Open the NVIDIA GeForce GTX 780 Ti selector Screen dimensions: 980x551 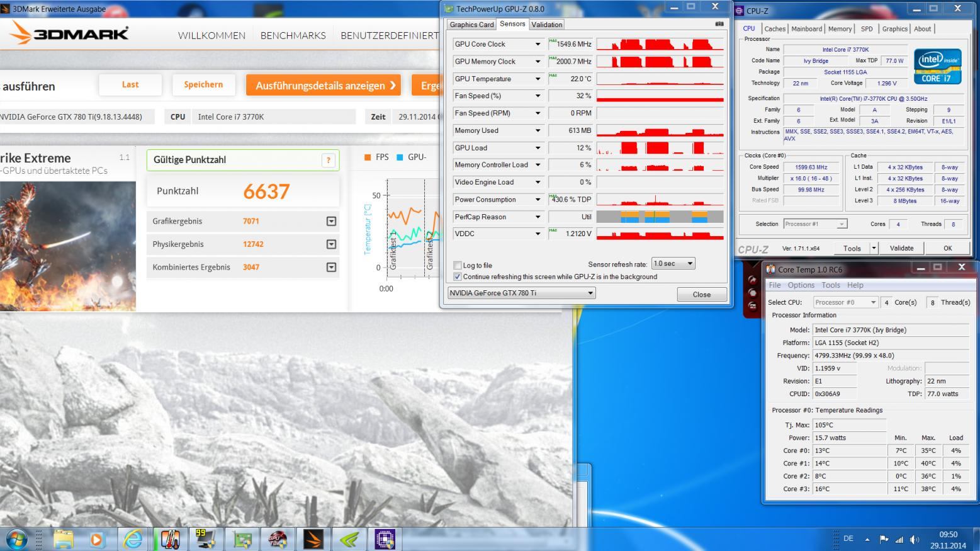(x=521, y=293)
